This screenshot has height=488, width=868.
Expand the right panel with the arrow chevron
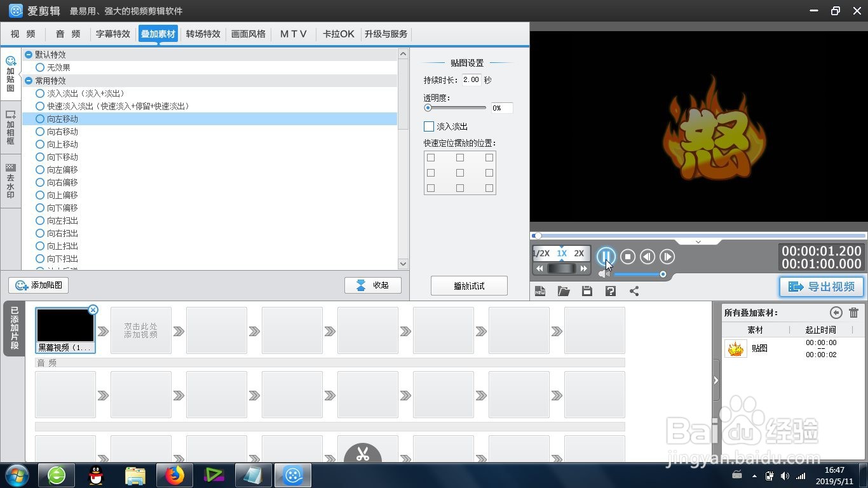pyautogui.click(x=715, y=380)
